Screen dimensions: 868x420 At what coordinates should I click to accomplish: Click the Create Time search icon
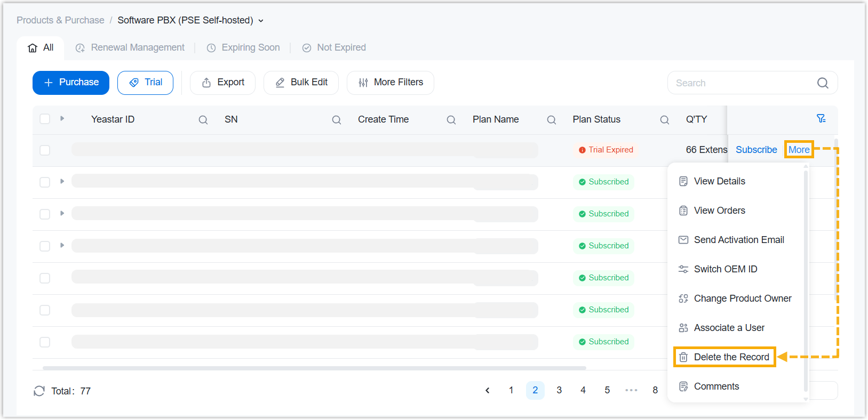click(x=451, y=120)
